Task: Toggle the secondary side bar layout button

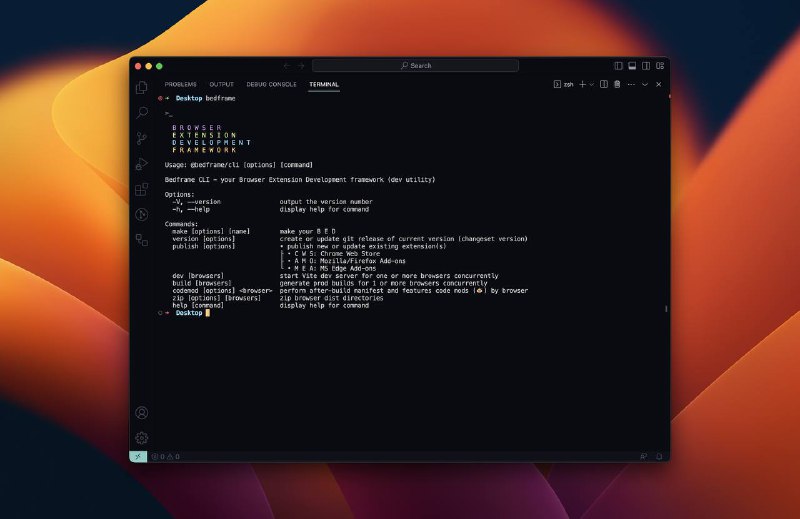Action: pos(646,65)
